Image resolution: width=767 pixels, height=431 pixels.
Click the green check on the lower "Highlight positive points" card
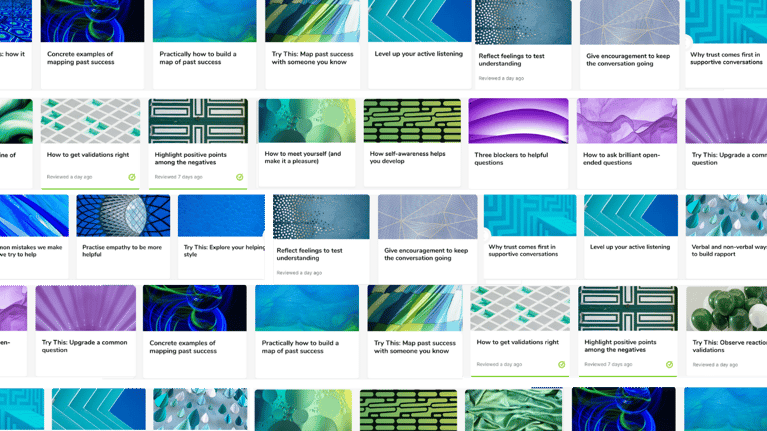669,365
